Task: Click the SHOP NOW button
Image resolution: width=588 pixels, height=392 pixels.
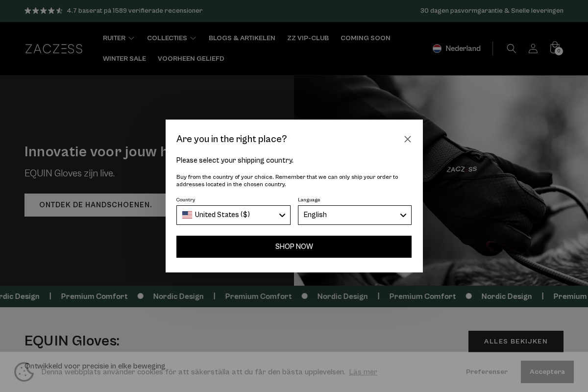Action: tap(294, 246)
